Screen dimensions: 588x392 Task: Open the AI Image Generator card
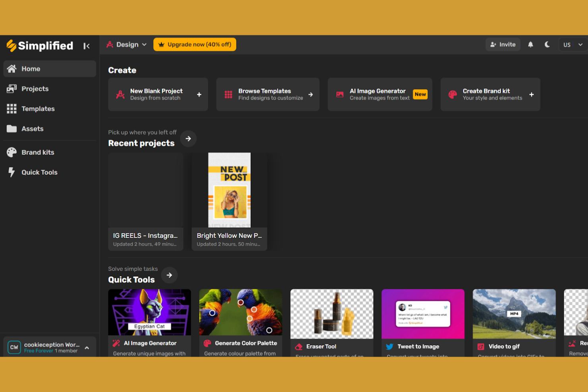[x=379, y=95]
